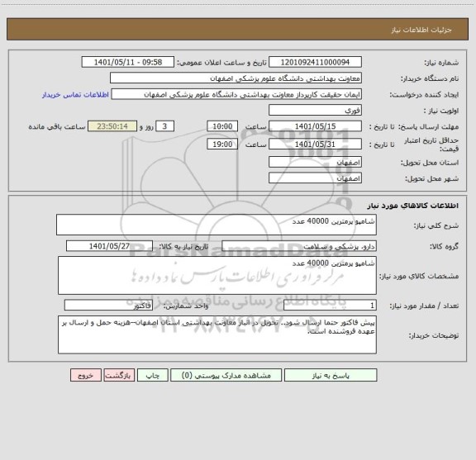Click label 'استان محل تحویل'
Viewport: 476px width, 460px height.
pyautogui.click(x=430, y=163)
